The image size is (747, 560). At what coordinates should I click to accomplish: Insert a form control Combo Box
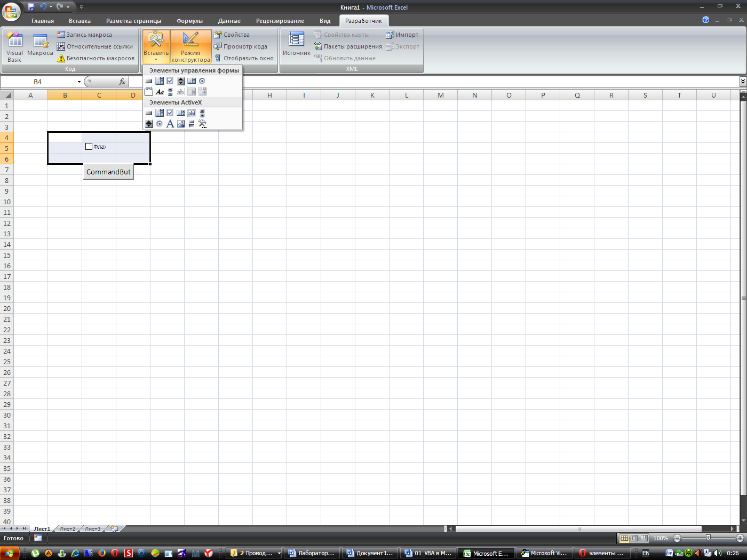pyautogui.click(x=160, y=81)
